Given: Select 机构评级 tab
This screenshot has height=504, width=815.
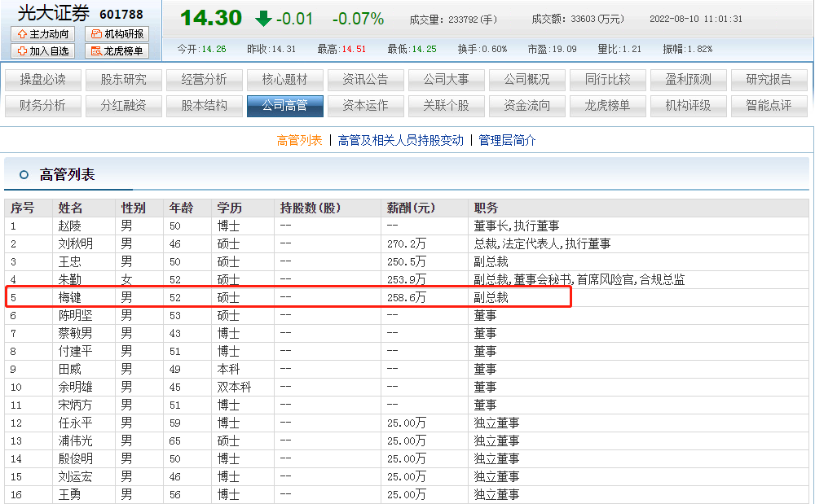Looking at the screenshot, I should coord(688,106).
